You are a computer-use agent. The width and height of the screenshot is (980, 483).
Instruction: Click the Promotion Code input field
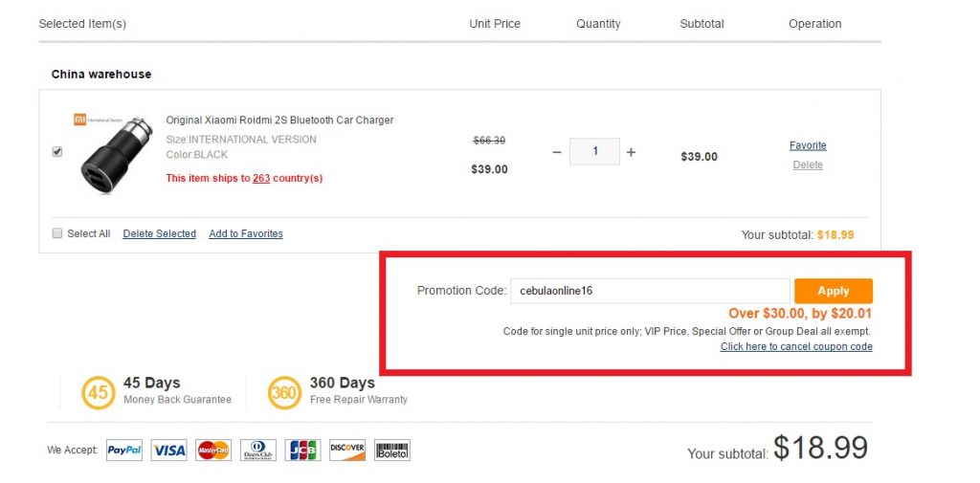[649, 291]
